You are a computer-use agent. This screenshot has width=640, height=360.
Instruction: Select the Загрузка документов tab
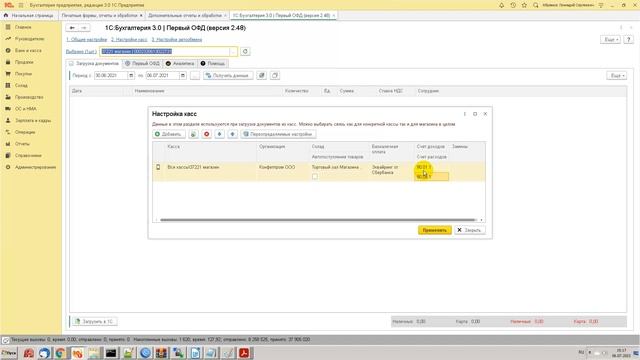(x=94, y=64)
